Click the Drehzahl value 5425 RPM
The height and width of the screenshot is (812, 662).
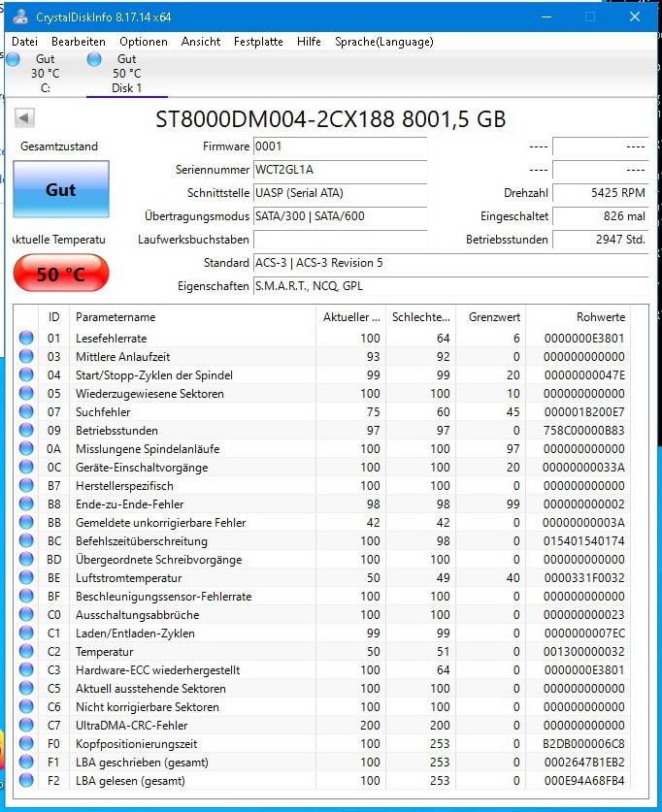click(x=600, y=193)
